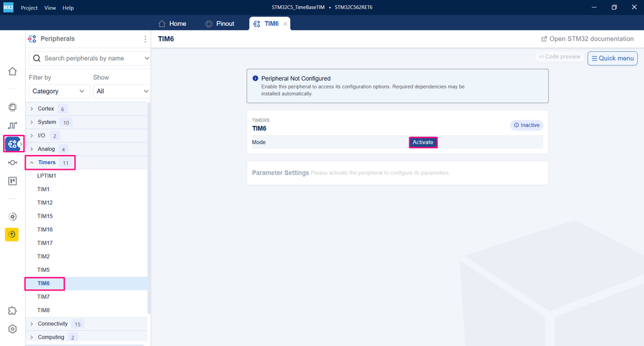Click the expand arrow beside Peripherals sidebar icon

tap(21, 144)
